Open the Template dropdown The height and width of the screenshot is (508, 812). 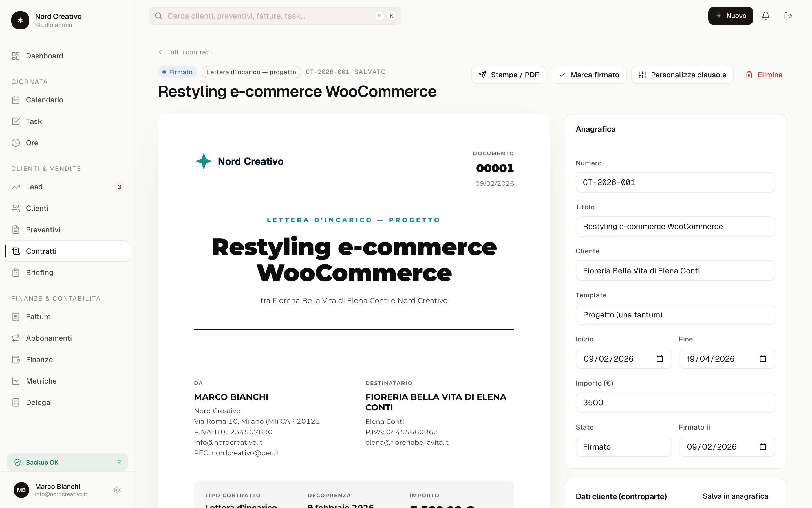coord(675,315)
